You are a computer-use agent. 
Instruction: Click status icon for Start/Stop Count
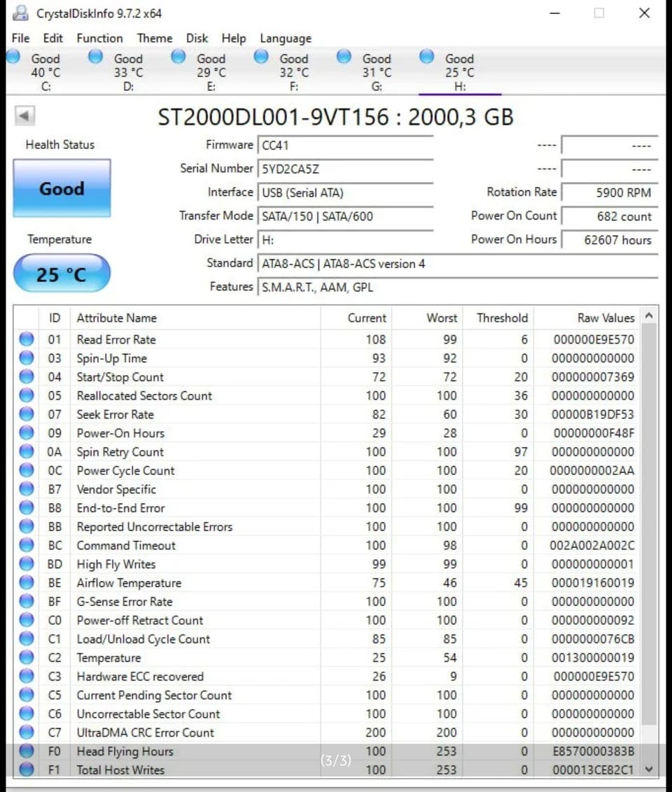coord(27,376)
